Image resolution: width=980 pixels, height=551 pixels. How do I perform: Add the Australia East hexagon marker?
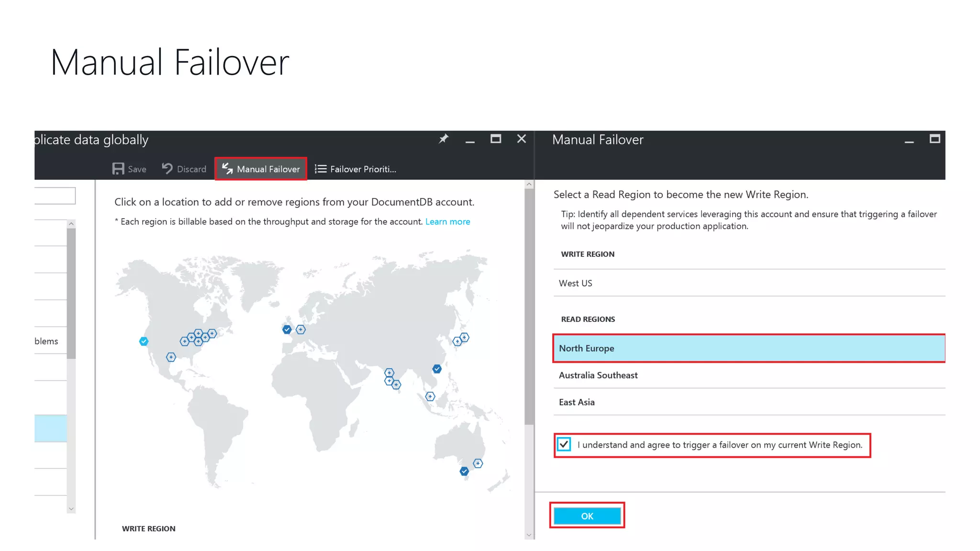pyautogui.click(x=478, y=463)
